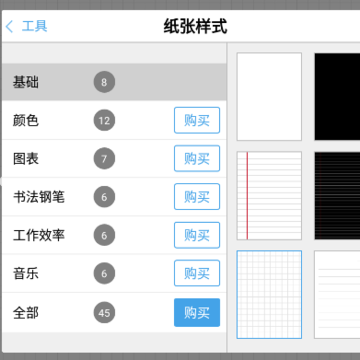The image size is (360, 360).
Task: Select the 全部 category row
Action: click(x=114, y=313)
